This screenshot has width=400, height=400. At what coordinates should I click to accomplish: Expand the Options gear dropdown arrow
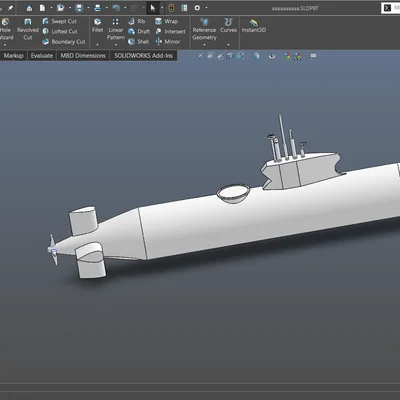coord(206,8)
